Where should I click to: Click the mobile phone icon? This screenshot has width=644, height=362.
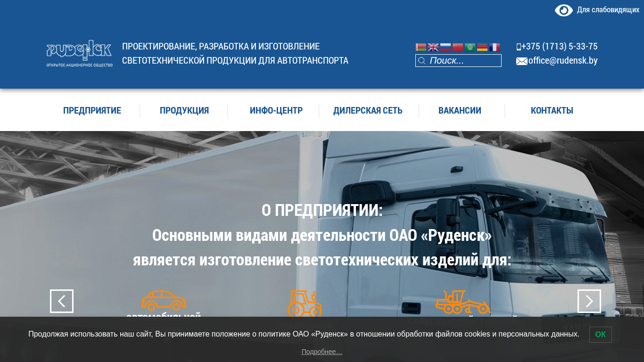coord(519,47)
